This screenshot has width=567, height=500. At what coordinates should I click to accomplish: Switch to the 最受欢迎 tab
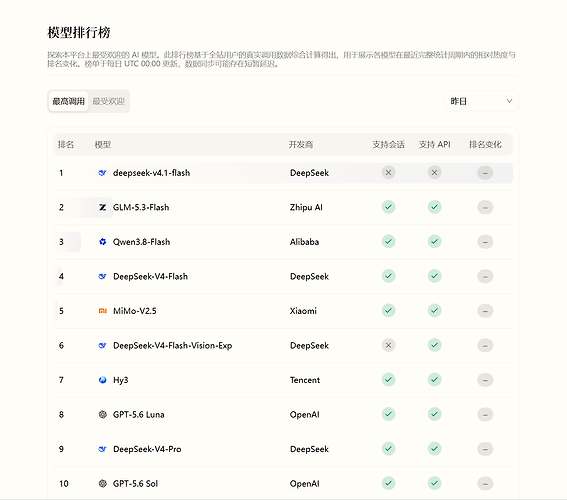pyautogui.click(x=108, y=101)
